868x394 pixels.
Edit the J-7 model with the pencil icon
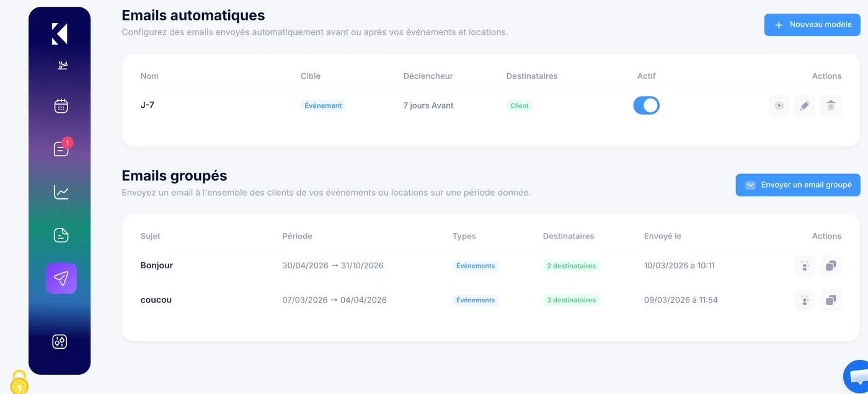(805, 105)
